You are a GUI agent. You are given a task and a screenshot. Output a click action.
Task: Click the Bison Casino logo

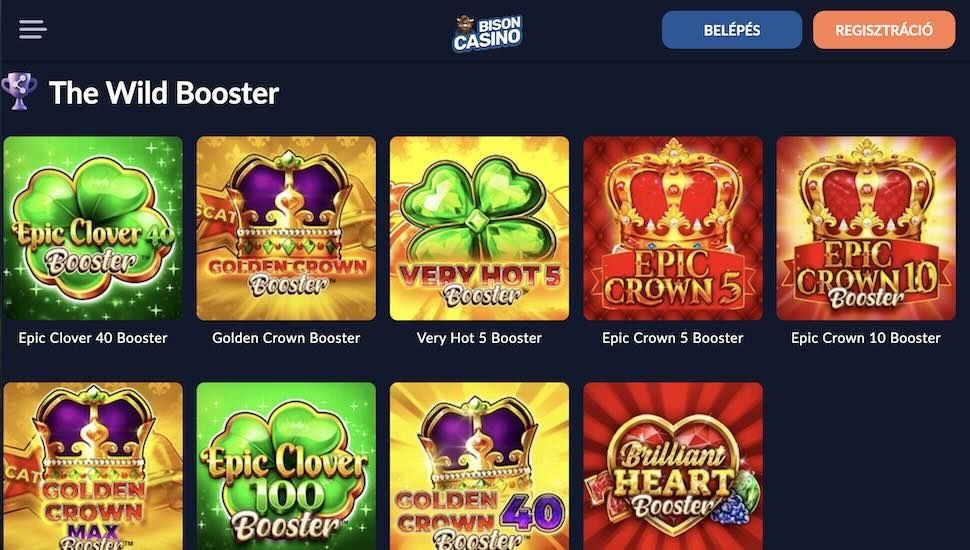[x=487, y=32]
